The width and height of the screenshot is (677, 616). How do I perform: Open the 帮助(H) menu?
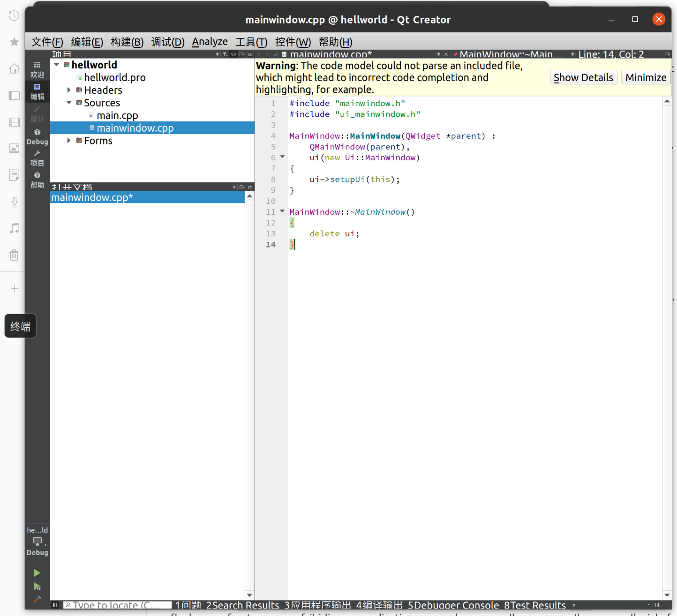(x=335, y=42)
